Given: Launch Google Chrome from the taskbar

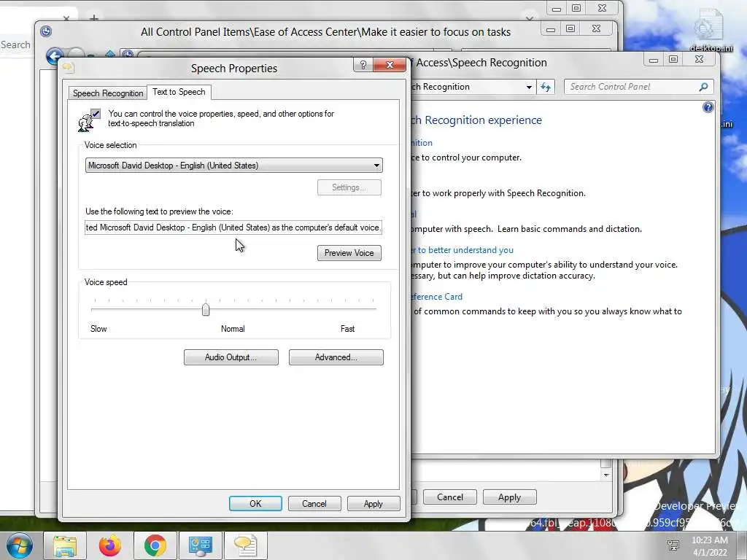Looking at the screenshot, I should click(155, 545).
